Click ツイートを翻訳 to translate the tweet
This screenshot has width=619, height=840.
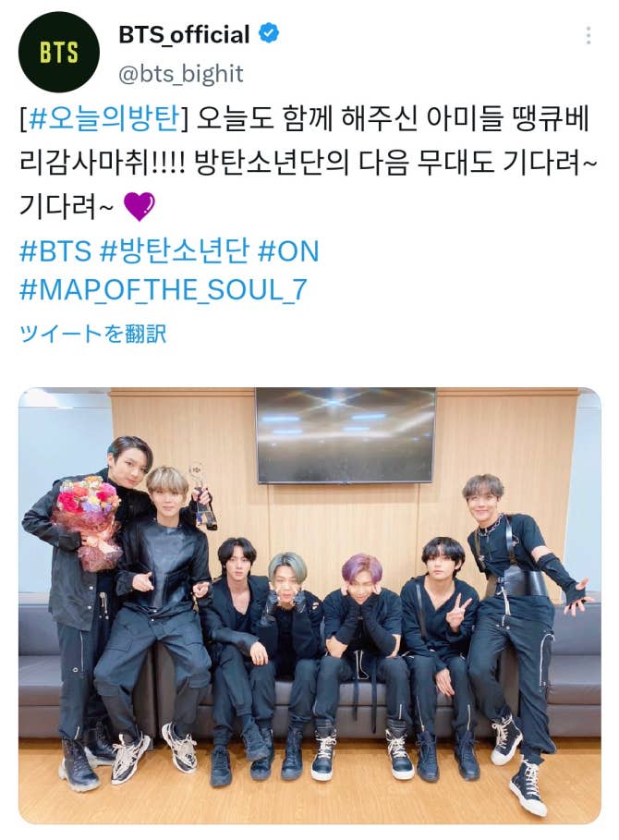tap(92, 334)
